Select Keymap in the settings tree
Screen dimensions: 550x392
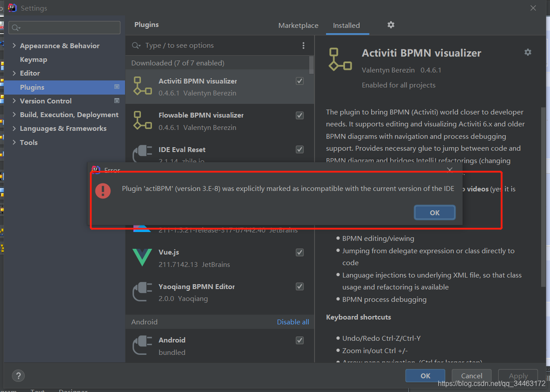click(34, 59)
